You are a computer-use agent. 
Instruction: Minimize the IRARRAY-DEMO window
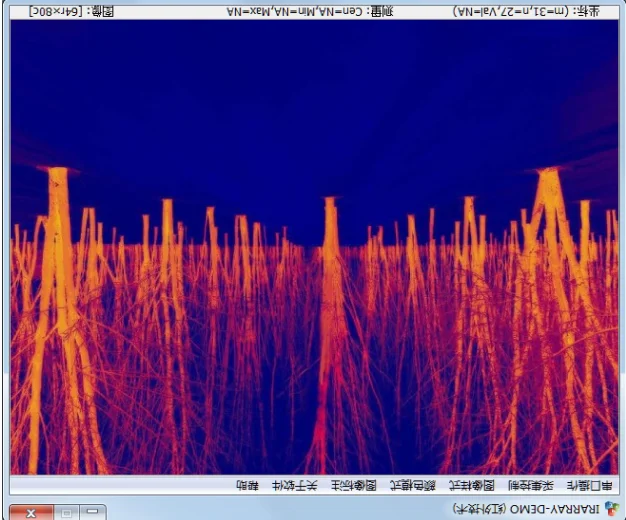[93, 512]
